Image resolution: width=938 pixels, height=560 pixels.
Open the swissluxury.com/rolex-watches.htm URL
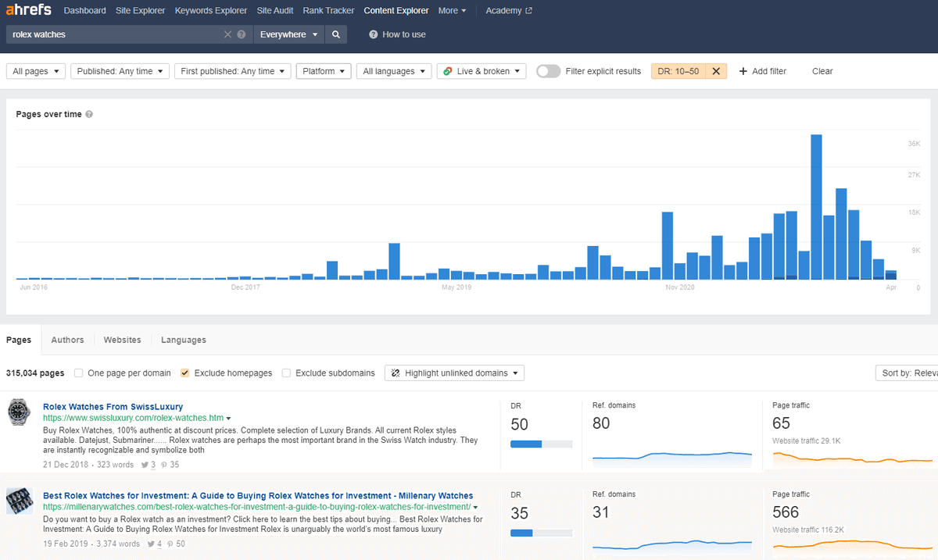click(133, 419)
